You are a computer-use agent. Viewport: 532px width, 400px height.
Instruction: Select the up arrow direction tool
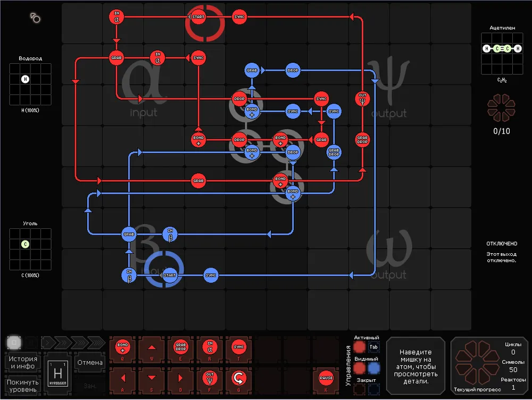coord(152,347)
